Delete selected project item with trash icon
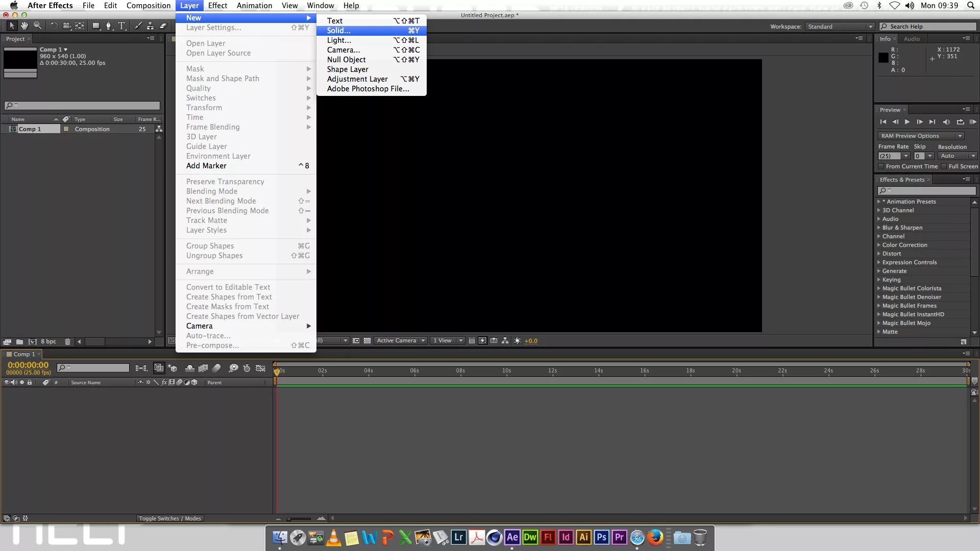Screen dimensions: 980x551 tap(67, 341)
